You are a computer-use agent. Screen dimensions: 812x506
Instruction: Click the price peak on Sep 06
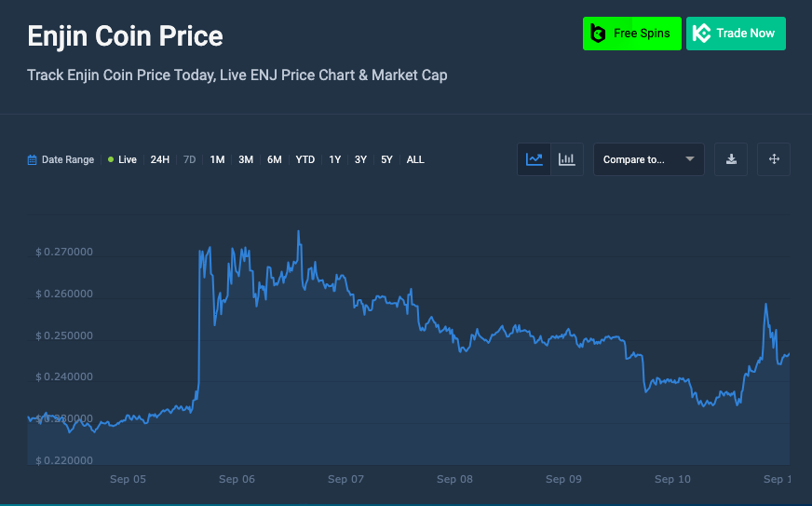point(298,232)
